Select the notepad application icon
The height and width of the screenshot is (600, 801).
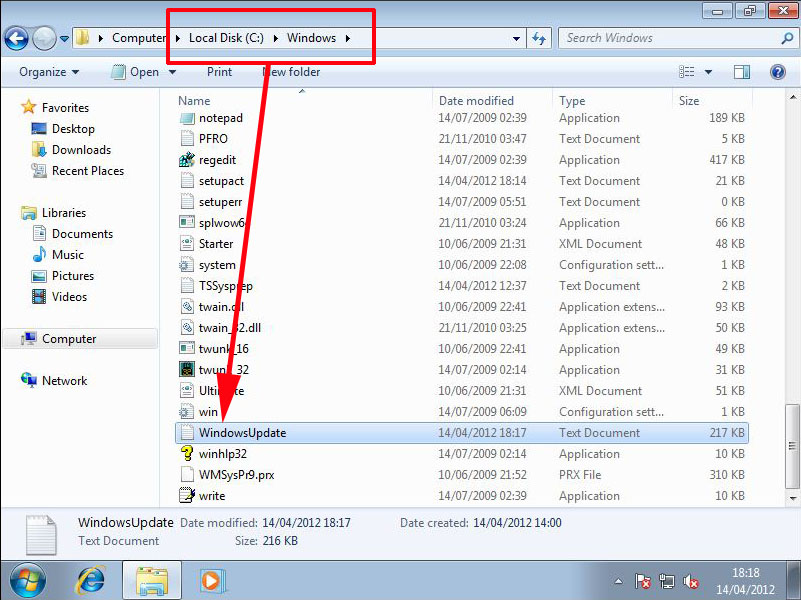point(187,118)
